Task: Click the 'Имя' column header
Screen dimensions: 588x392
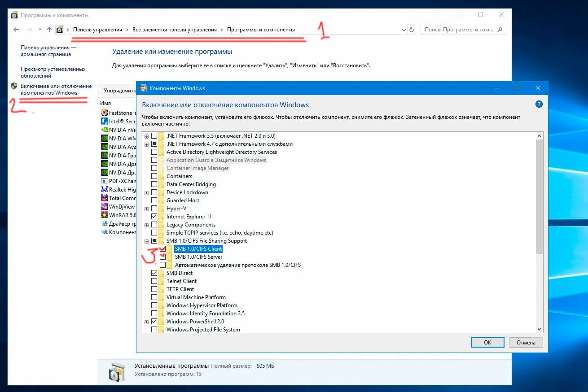Action: (x=105, y=103)
